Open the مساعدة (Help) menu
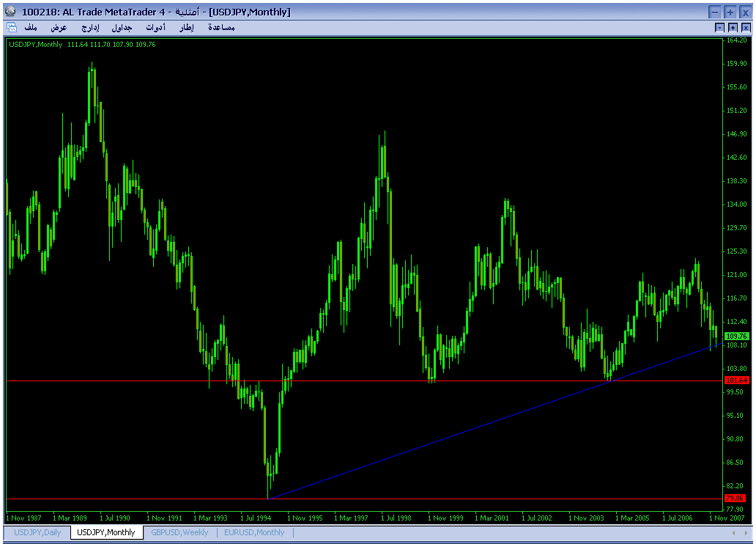This screenshot has width=756, height=544. (x=220, y=27)
